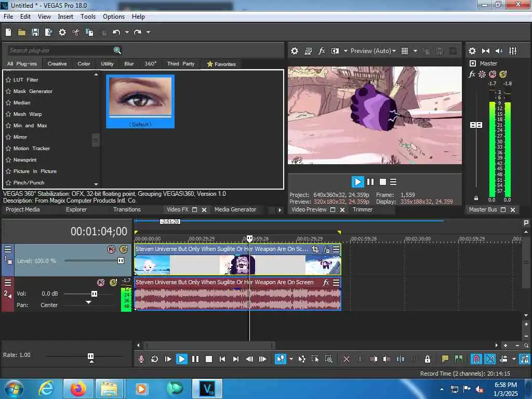Click Play From Start in transport bar
Image resolution: width=532 pixels, height=399 pixels.
(x=168, y=359)
